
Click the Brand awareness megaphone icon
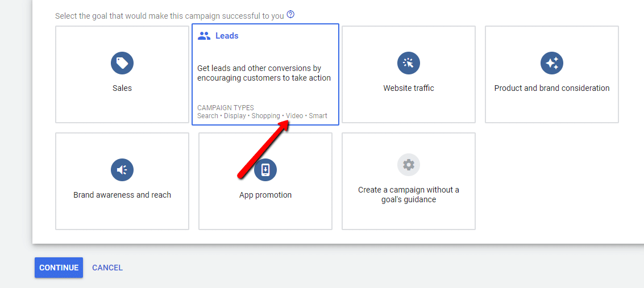pos(122,170)
